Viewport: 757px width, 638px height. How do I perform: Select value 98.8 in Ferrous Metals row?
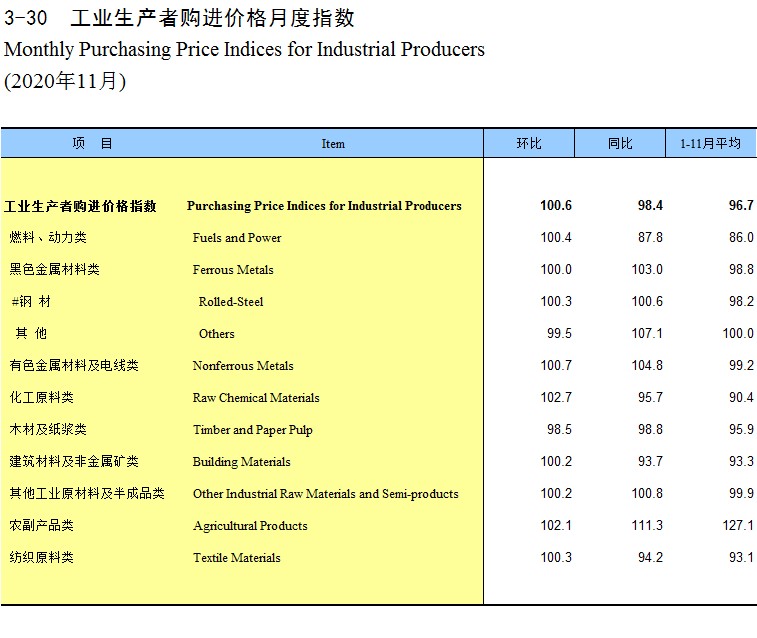pyautogui.click(x=741, y=269)
